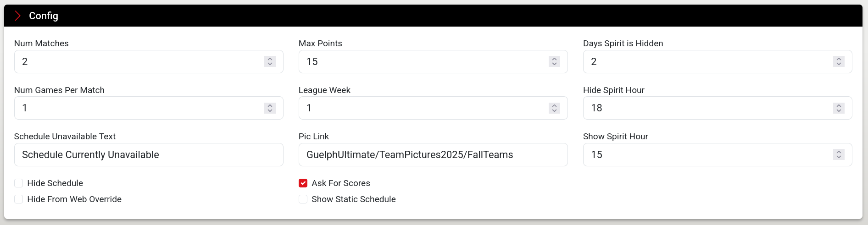Click the Config header title
The image size is (868, 225).
pos(44,16)
